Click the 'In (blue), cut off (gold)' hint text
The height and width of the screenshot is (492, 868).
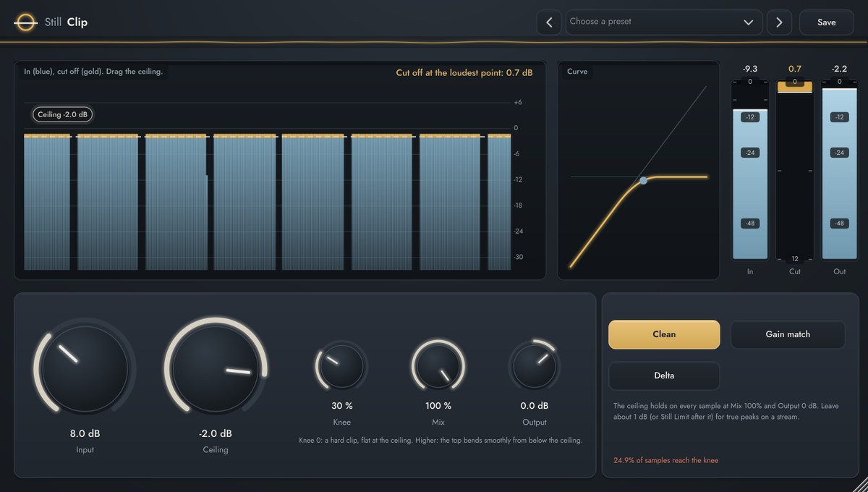(93, 72)
